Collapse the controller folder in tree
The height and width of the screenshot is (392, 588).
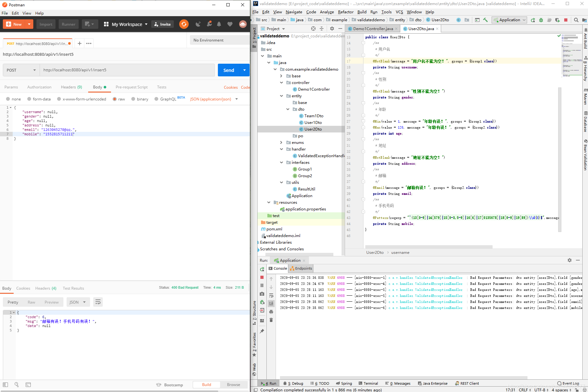(x=282, y=83)
